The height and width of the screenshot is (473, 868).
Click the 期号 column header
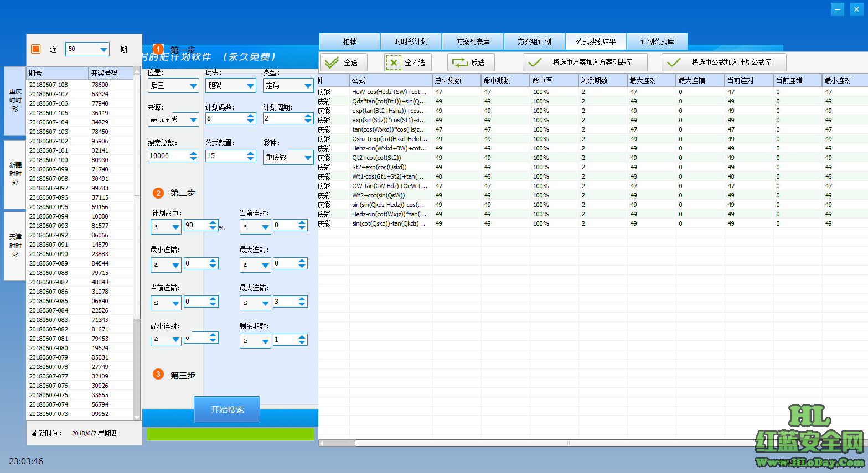tap(58, 73)
